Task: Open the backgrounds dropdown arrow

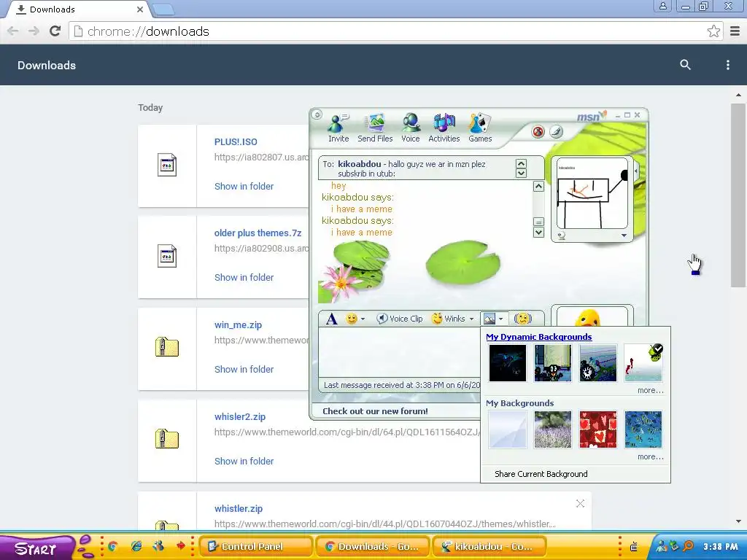Action: 500,319
